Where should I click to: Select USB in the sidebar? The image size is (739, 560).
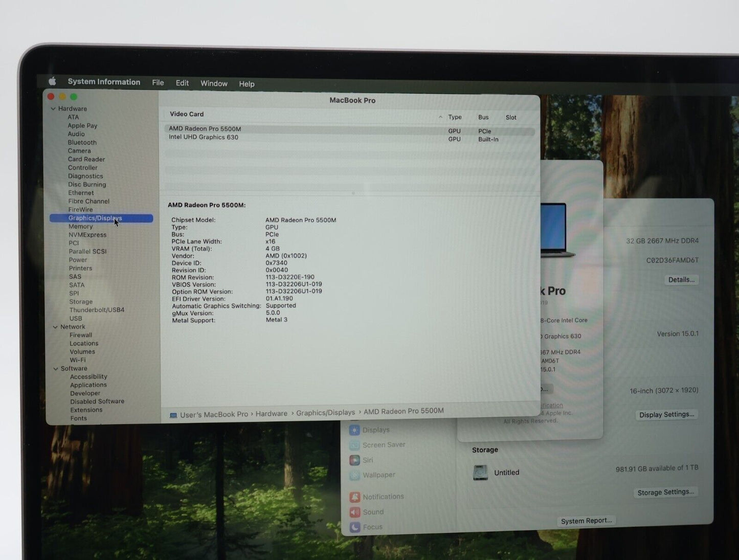point(76,319)
